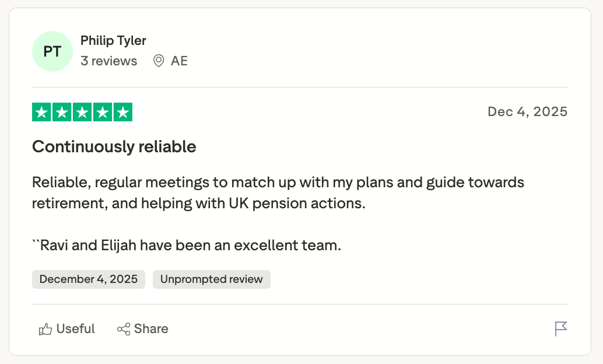View the reviewer's 3 reviews
Image resolution: width=603 pixels, height=364 pixels.
(x=109, y=61)
